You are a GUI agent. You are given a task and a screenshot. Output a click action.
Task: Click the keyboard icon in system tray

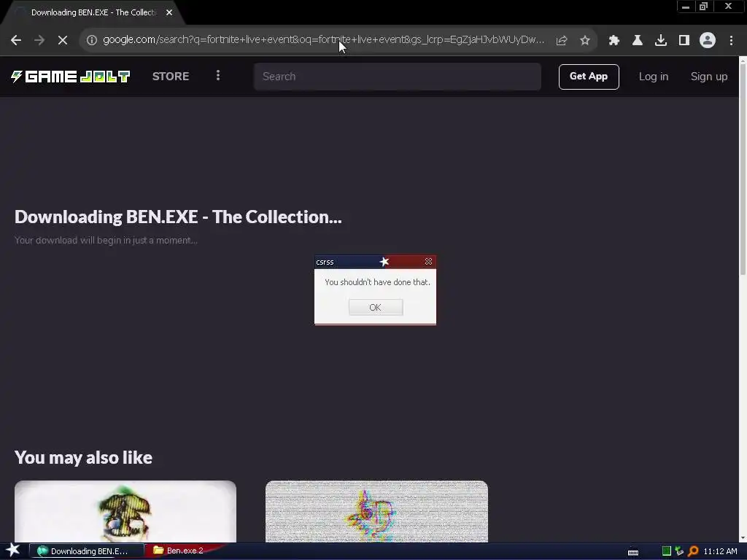point(633,551)
